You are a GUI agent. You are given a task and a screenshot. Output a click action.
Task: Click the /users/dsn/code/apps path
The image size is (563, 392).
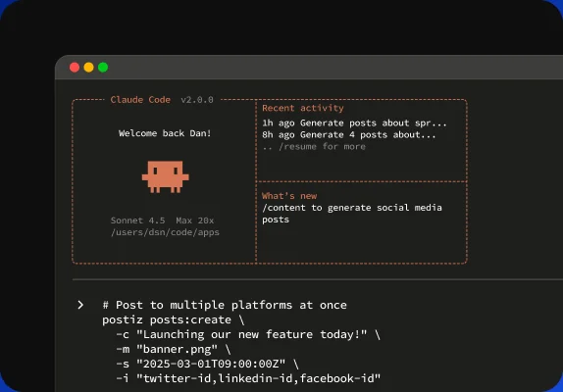pos(165,232)
